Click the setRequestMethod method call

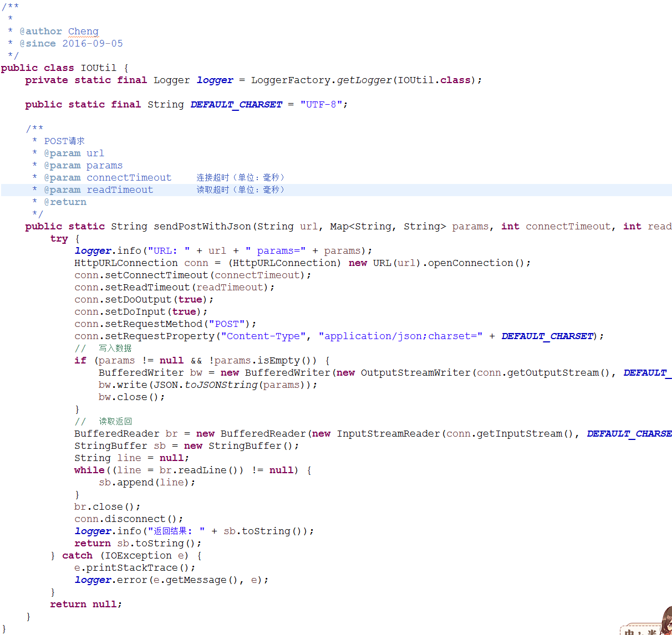tap(154, 324)
